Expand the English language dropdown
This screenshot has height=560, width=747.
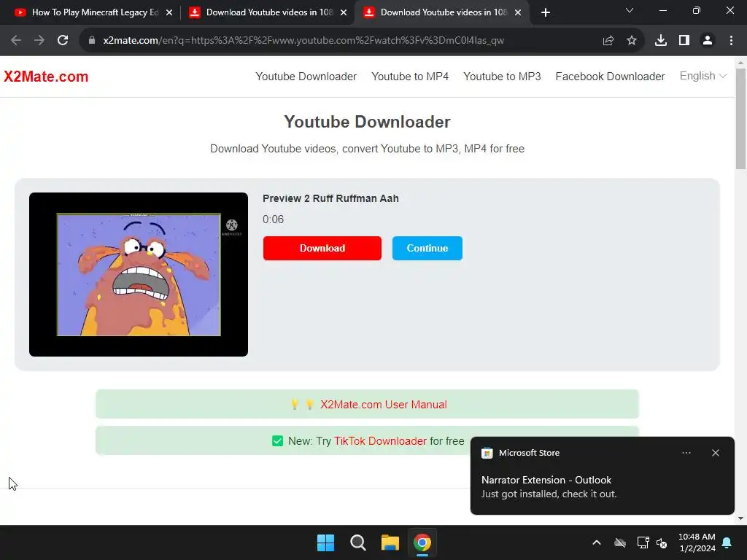(x=703, y=76)
